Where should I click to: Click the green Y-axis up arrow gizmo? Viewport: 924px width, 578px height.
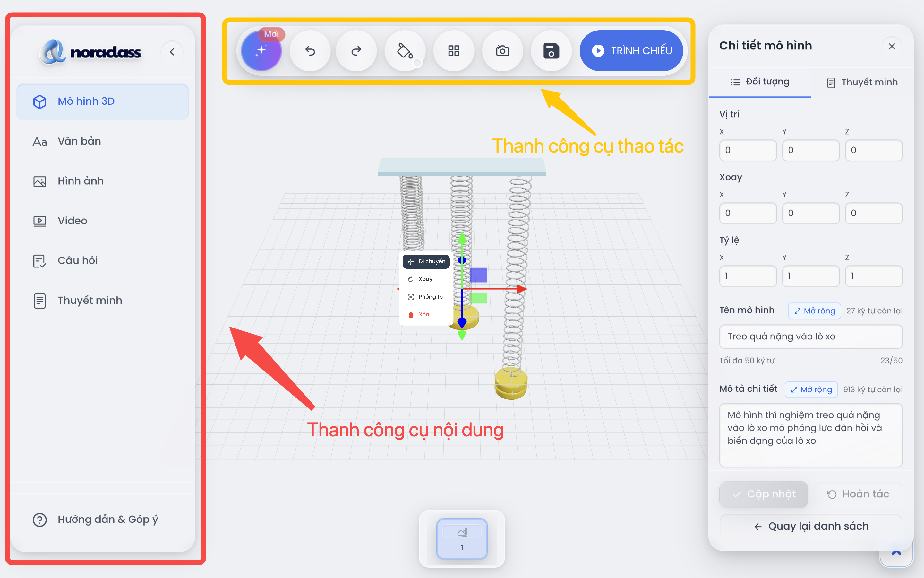pos(462,238)
